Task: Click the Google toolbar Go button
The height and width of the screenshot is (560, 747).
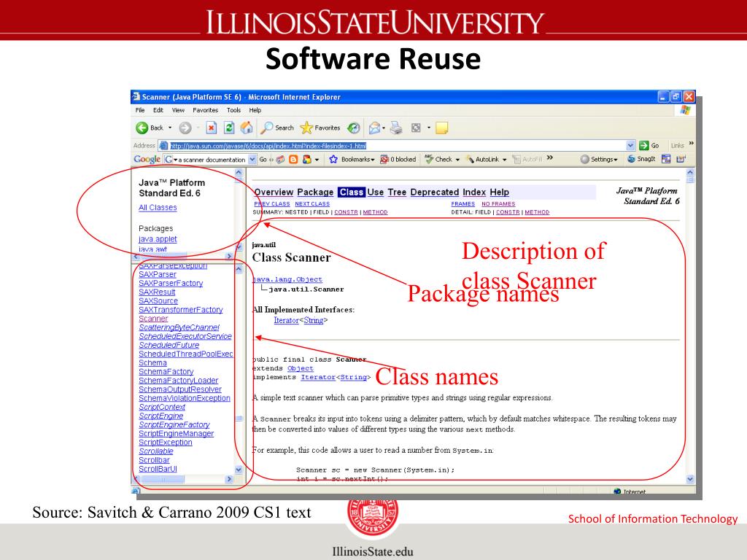Action: (263, 160)
